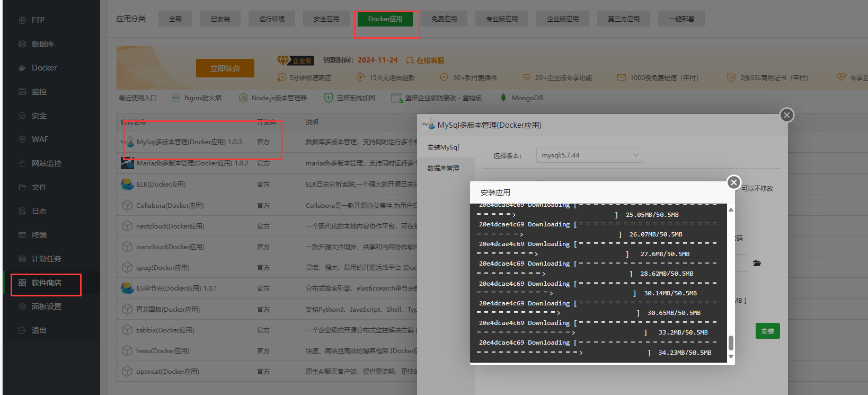Click the Docker whale icon in sidebar
Screen dimensions: 868x395
pos(22,68)
